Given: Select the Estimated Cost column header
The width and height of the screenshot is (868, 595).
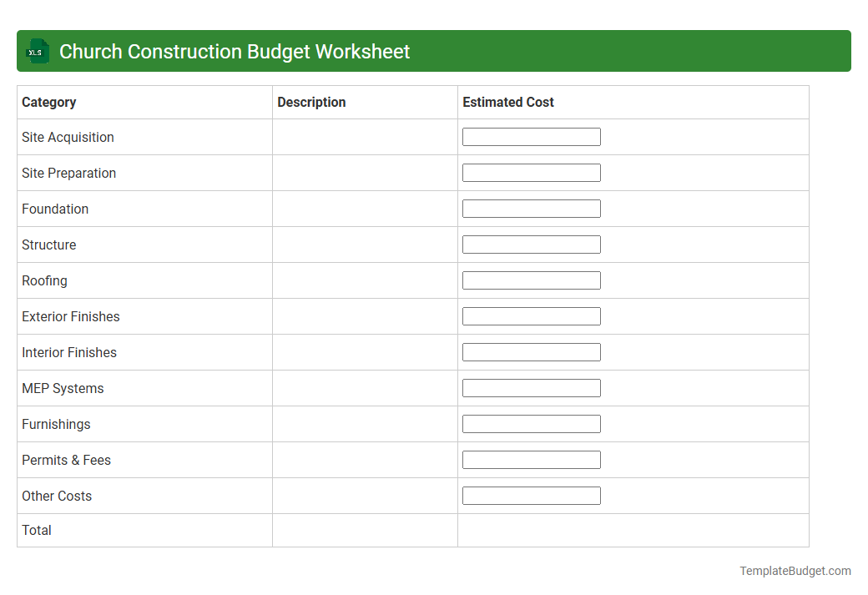Looking at the screenshot, I should (508, 102).
